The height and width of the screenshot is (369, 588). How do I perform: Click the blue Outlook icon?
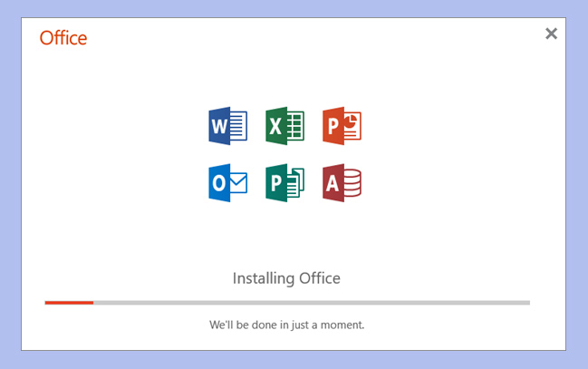click(x=227, y=183)
